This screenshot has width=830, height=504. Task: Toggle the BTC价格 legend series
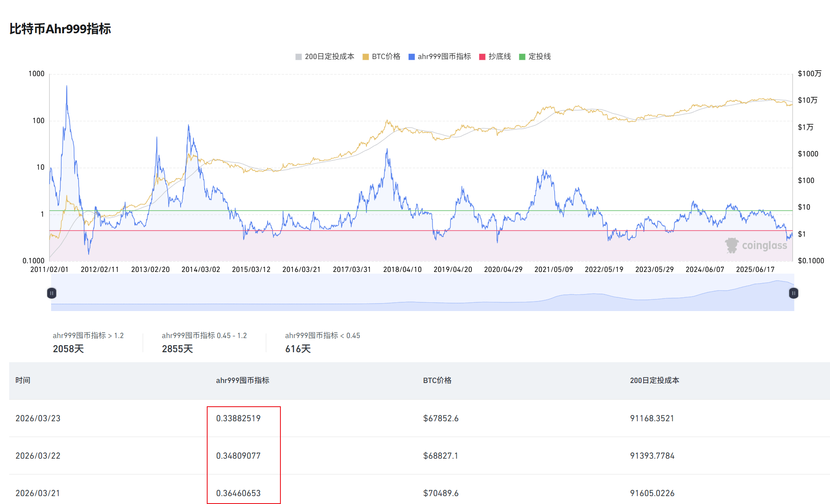click(386, 57)
